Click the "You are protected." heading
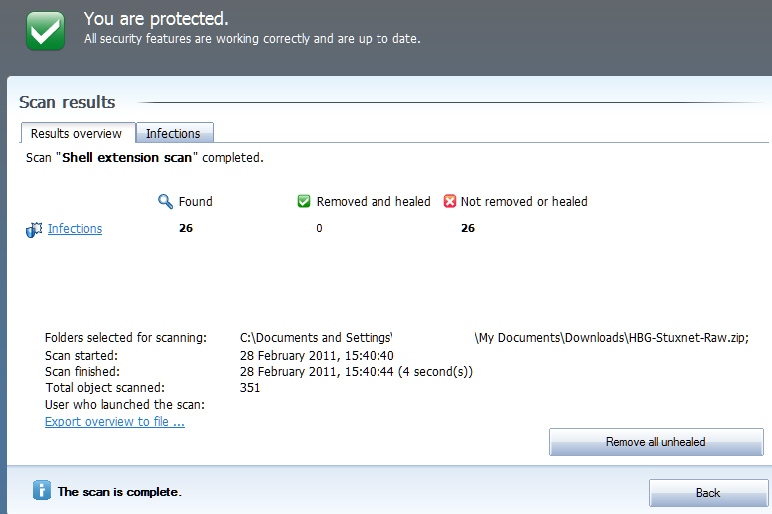This screenshot has width=772, height=514. 156,19
